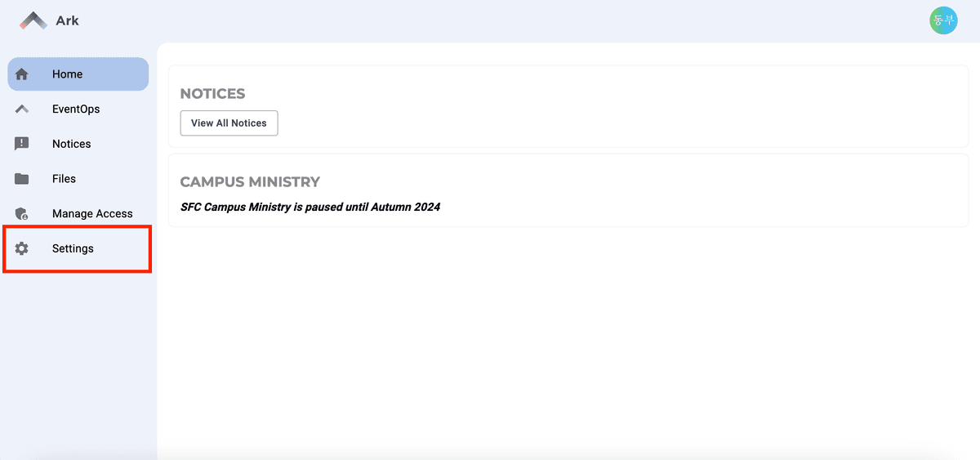Click the SFC Campus Ministry paused message
This screenshot has height=460, width=980.
(x=310, y=208)
